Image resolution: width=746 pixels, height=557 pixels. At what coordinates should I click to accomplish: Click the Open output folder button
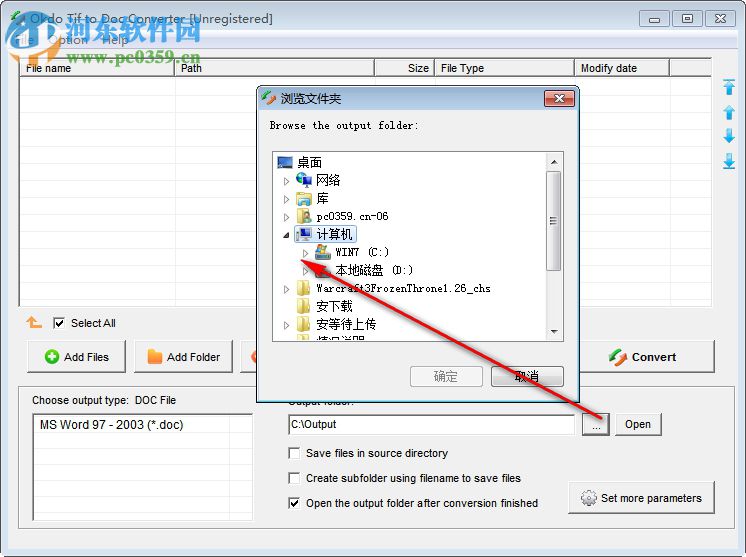click(x=638, y=424)
